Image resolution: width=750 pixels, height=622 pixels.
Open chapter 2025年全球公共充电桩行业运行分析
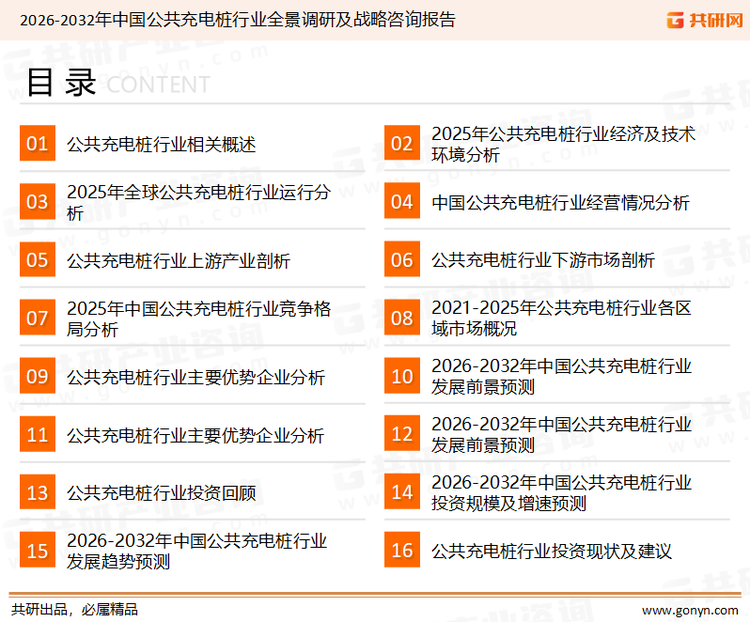[x=199, y=202]
